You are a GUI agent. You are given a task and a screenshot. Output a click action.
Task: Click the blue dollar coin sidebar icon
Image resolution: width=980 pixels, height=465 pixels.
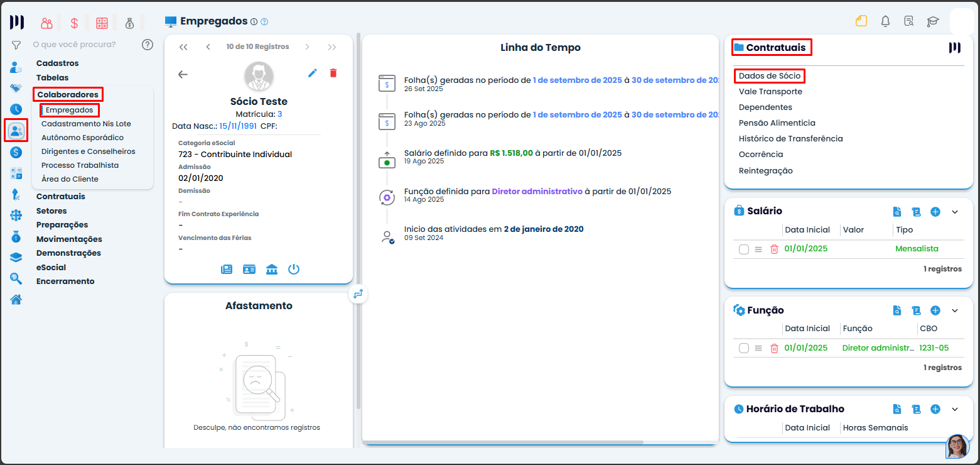click(16, 152)
